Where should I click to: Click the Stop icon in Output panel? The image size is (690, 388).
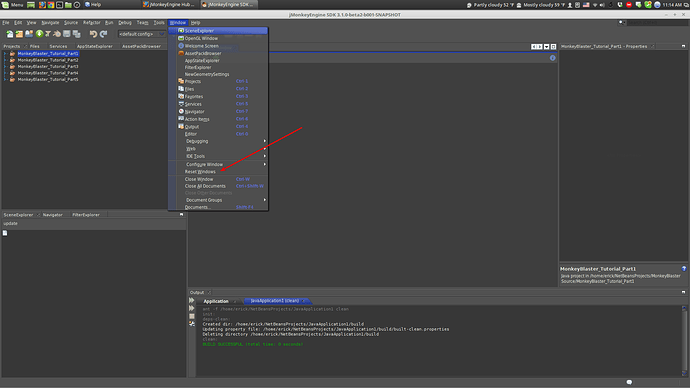(x=191, y=316)
